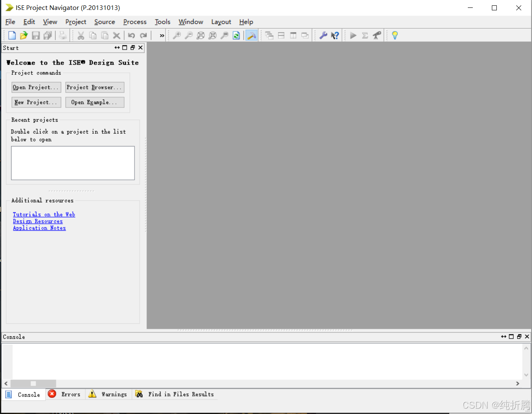Screen dimensions: 532x414
Task: Click the Delete X toolbar icon
Action: [x=117, y=36]
